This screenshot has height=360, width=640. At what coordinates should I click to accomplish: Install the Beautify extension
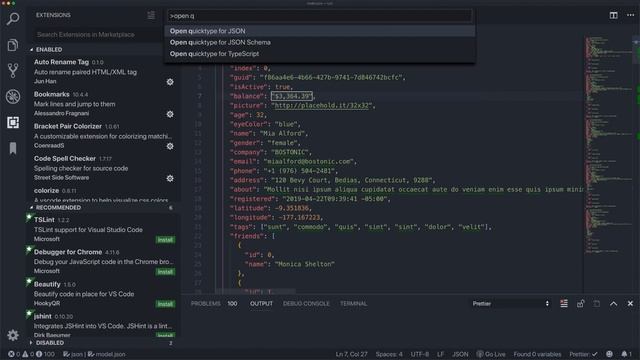click(165, 304)
